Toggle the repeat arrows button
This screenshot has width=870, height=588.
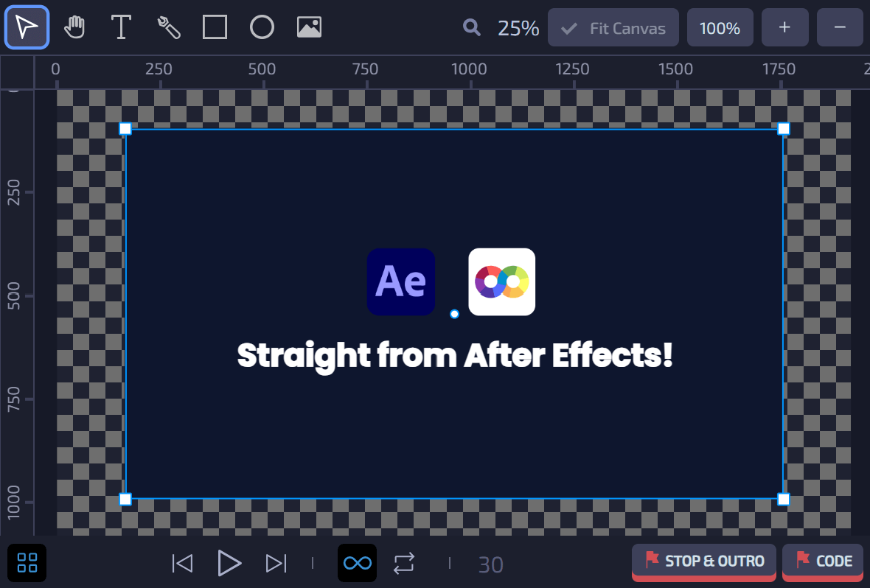(404, 564)
